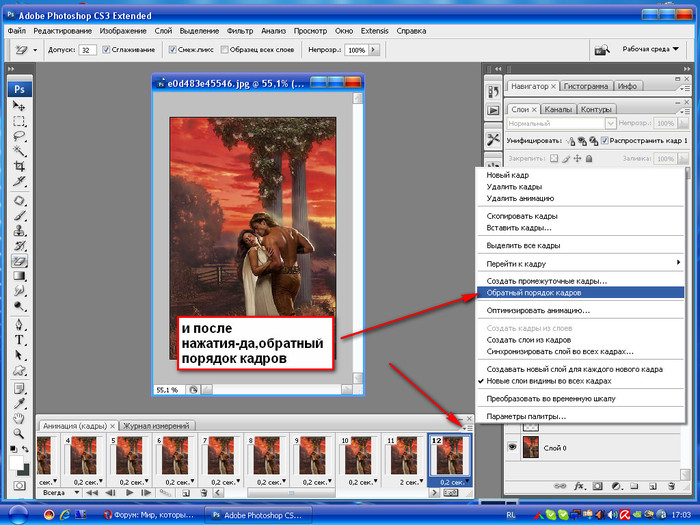
Task: Click the Go to Bridge icon
Action: point(601,50)
